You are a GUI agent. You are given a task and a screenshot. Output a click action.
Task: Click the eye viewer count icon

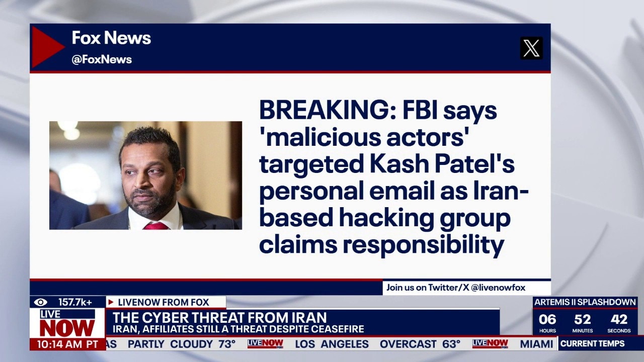[41, 302]
